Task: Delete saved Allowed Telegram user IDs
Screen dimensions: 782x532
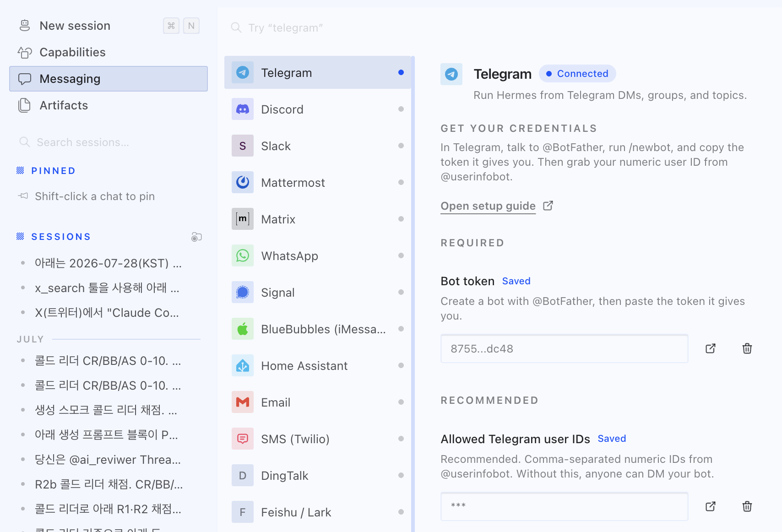Action: pyautogui.click(x=747, y=506)
